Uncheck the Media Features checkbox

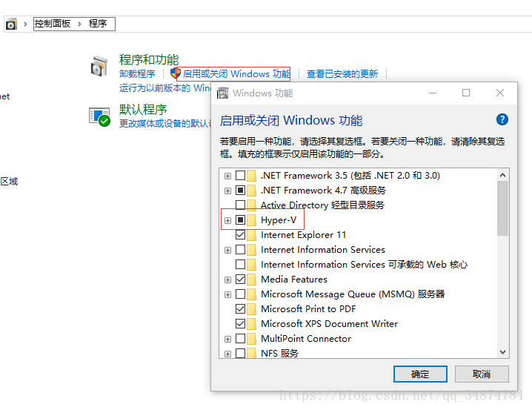pos(240,280)
